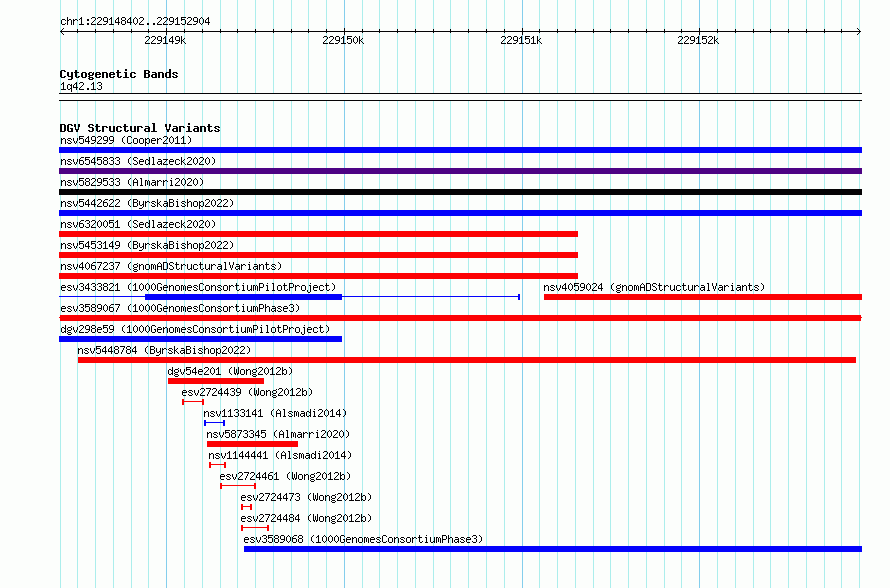Select the small red esv2724439 glyph
This screenshot has width=890, height=588.
193,402
